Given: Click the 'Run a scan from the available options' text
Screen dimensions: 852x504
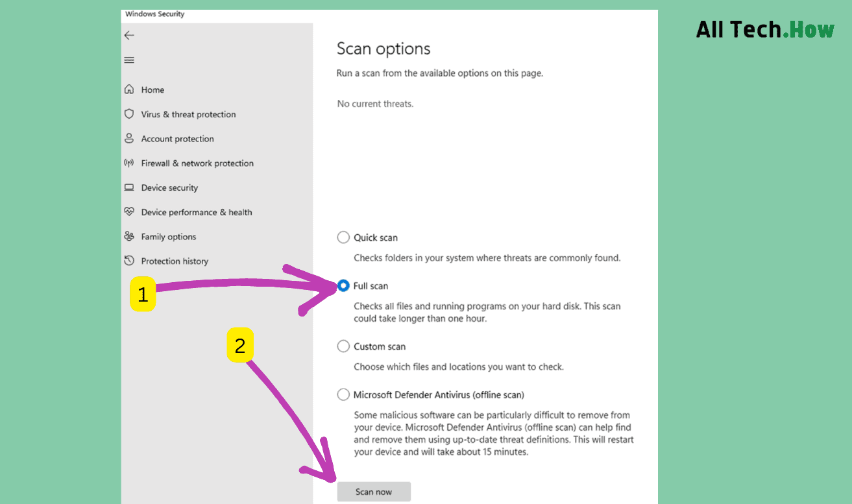Looking at the screenshot, I should click(439, 73).
